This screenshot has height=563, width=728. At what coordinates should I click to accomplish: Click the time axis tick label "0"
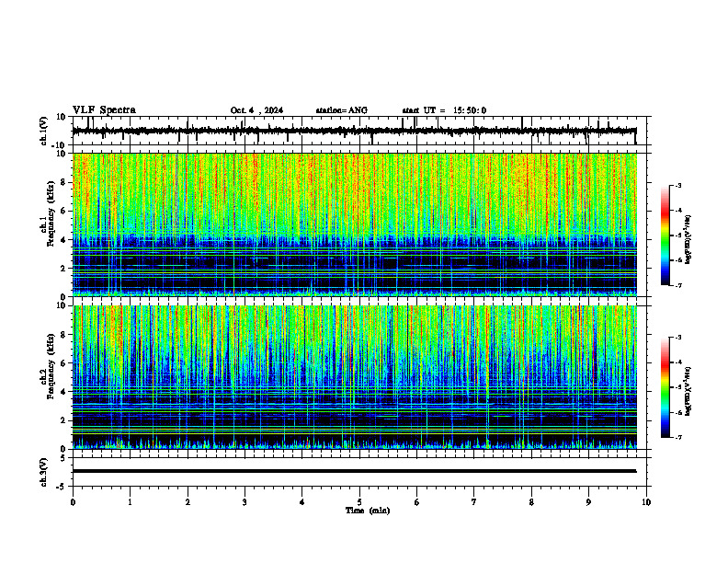pyautogui.click(x=73, y=502)
